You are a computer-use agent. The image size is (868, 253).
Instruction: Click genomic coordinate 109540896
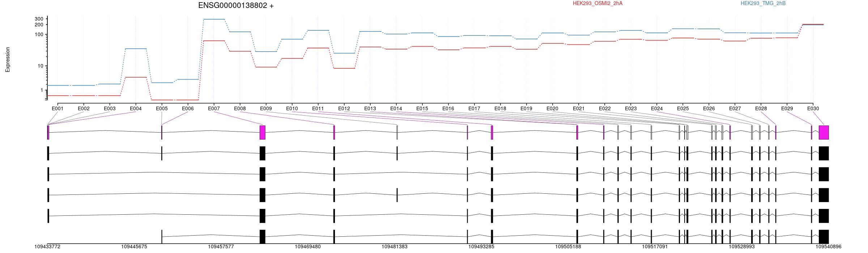(x=829, y=247)
